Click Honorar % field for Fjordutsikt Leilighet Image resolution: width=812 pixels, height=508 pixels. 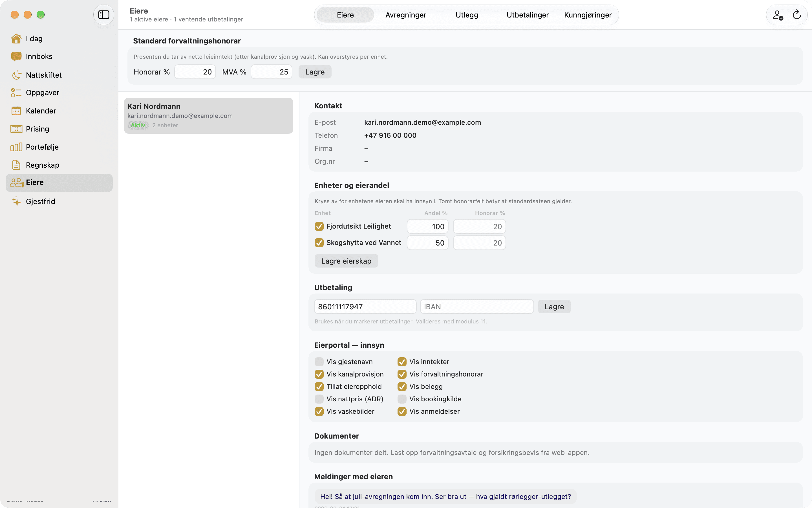tap(479, 226)
